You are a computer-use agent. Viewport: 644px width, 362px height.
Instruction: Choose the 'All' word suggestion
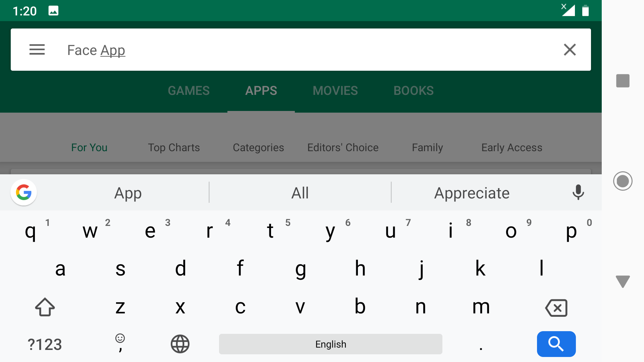pos(300,193)
